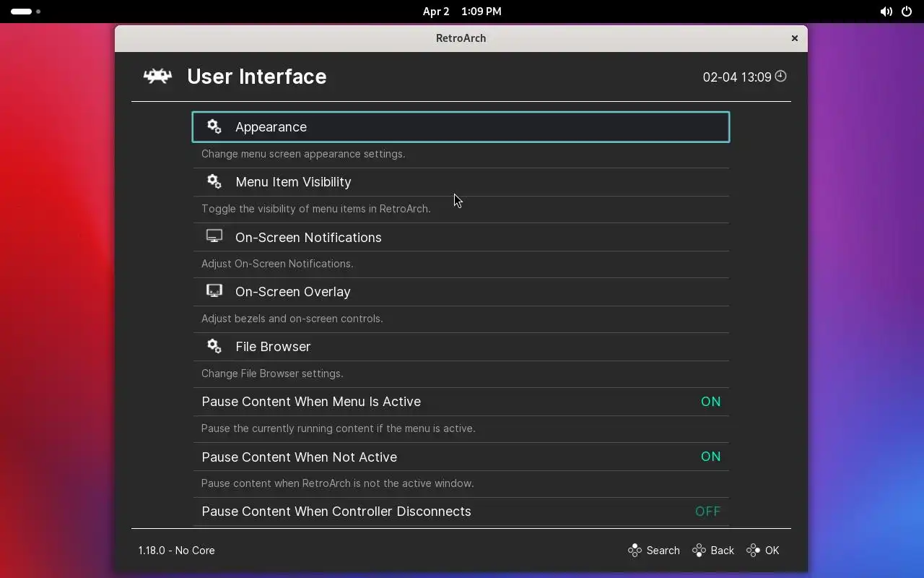Click the gear icon beside File Browser
Screen dimensions: 924x578
[x=214, y=346]
